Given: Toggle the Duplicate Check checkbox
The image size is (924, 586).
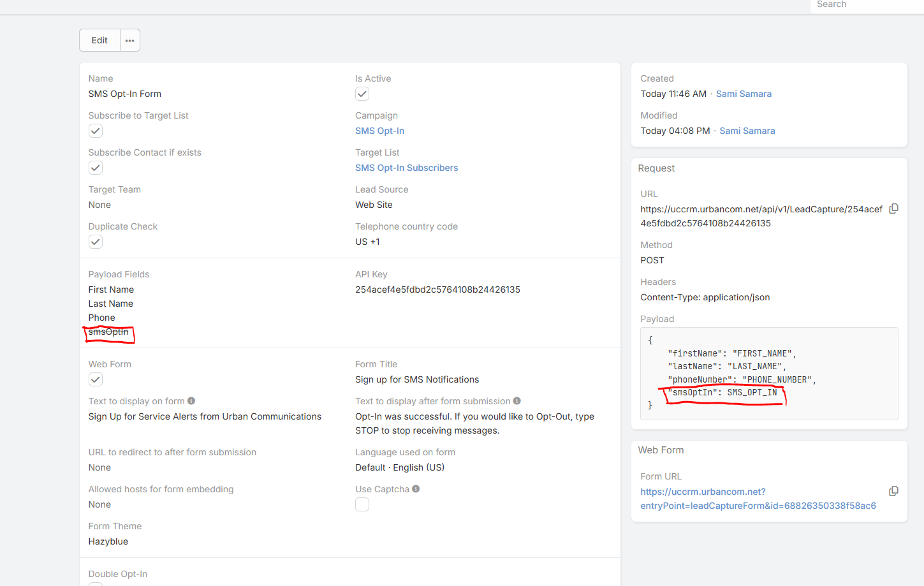Looking at the screenshot, I should pyautogui.click(x=96, y=242).
